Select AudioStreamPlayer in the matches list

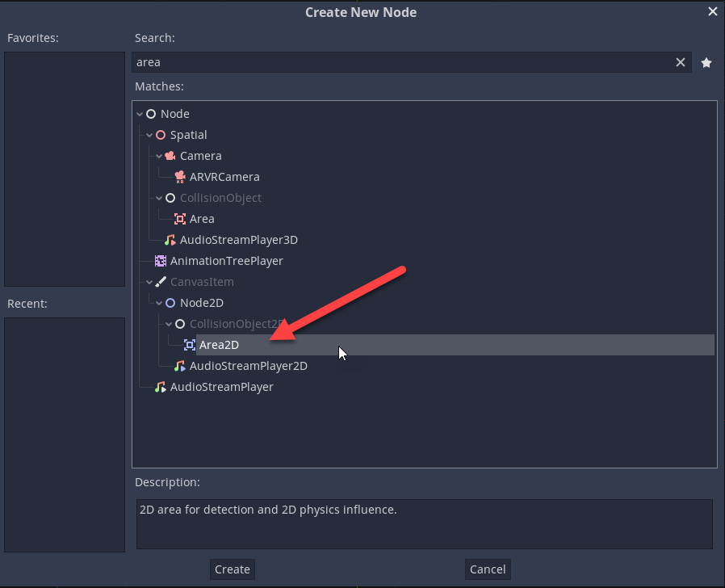click(x=221, y=387)
